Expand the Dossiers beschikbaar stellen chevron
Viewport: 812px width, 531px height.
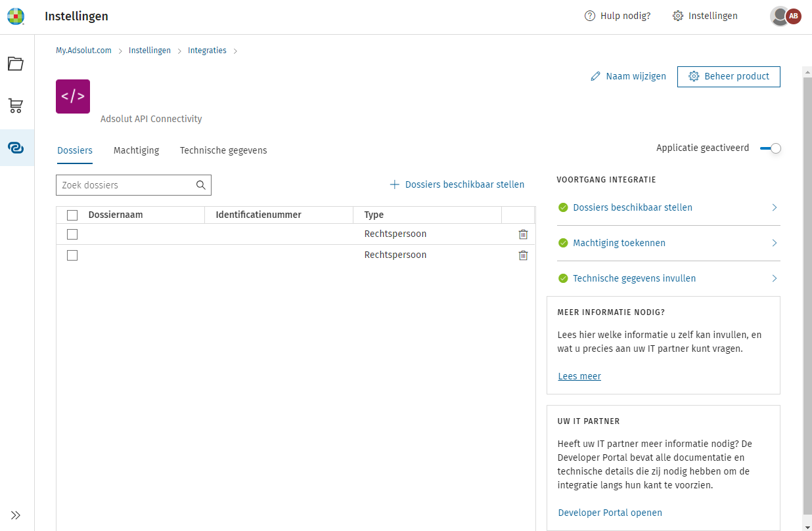click(774, 207)
